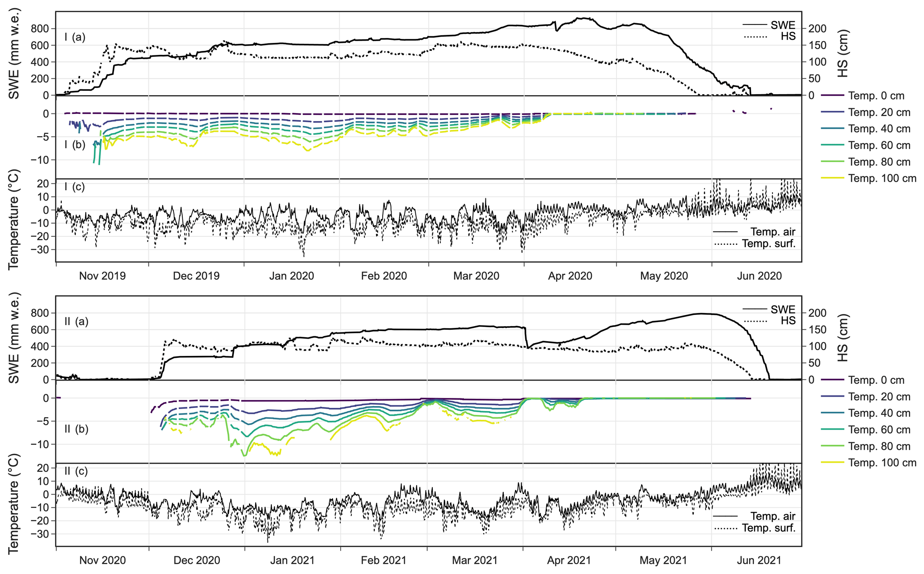924x574 pixels.
Task: Click the 'Temp. 80 cm' legend entry in the lower legend
Action: (878, 446)
